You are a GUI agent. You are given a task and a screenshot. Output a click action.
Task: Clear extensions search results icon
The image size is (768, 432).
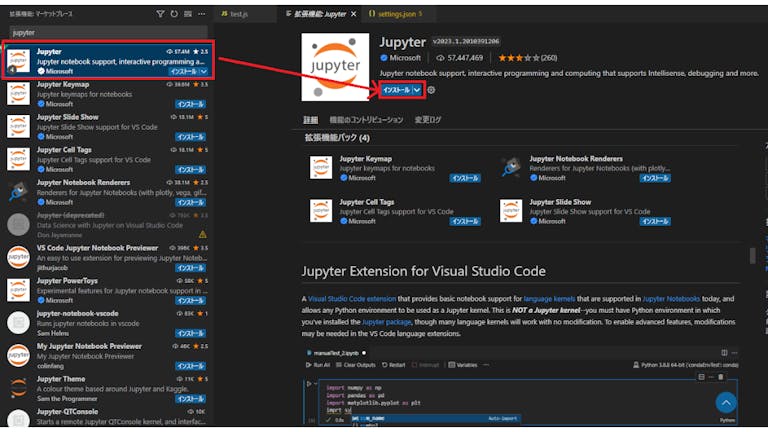pos(188,14)
